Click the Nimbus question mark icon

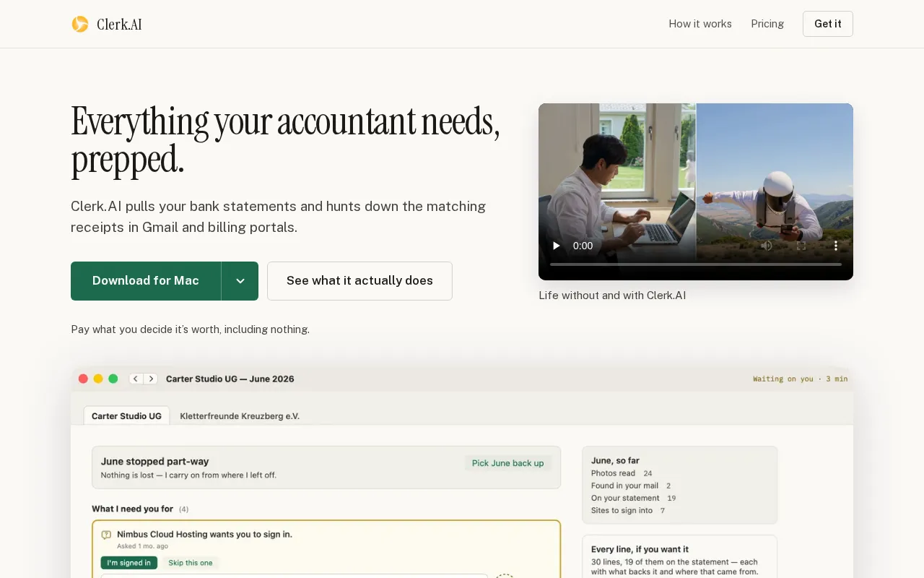coord(106,535)
